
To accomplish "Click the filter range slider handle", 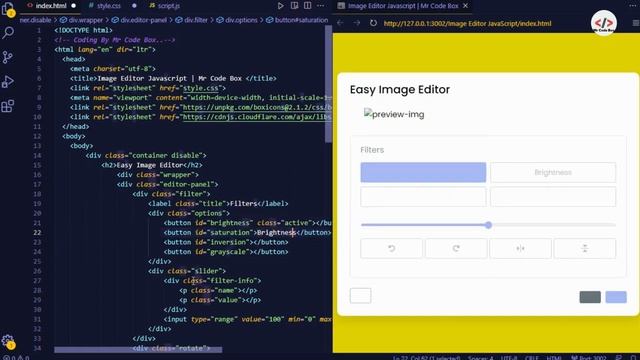I will pos(488,225).
